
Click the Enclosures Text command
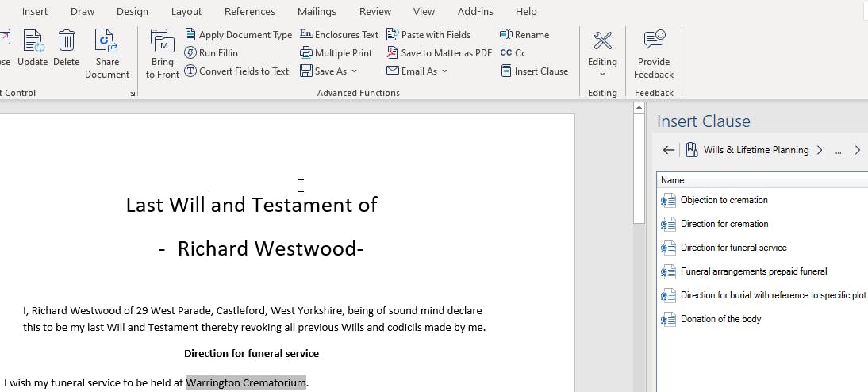pyautogui.click(x=339, y=35)
